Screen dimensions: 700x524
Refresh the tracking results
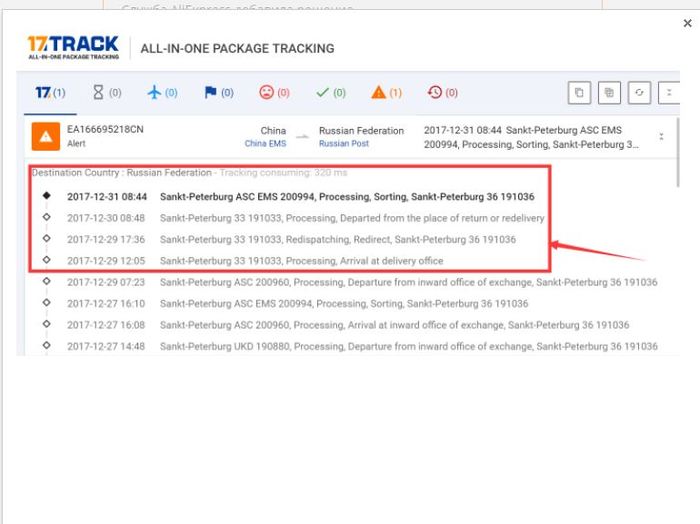639,93
